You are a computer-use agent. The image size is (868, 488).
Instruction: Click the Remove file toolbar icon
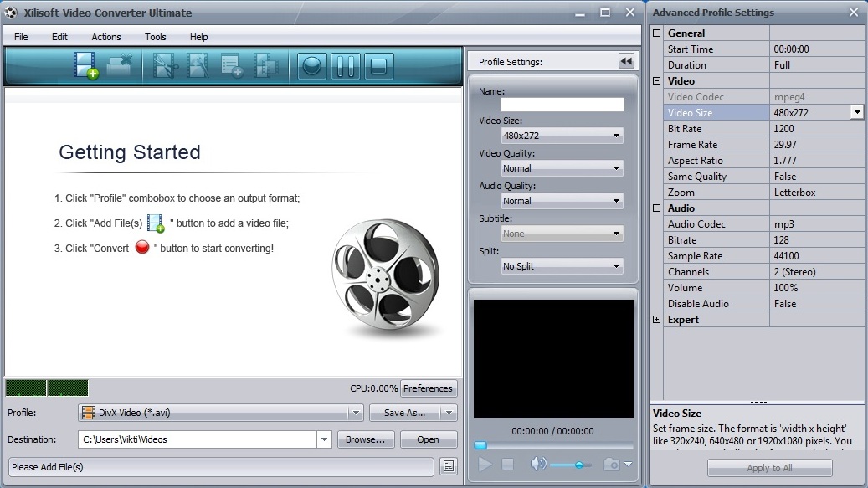tap(119, 66)
